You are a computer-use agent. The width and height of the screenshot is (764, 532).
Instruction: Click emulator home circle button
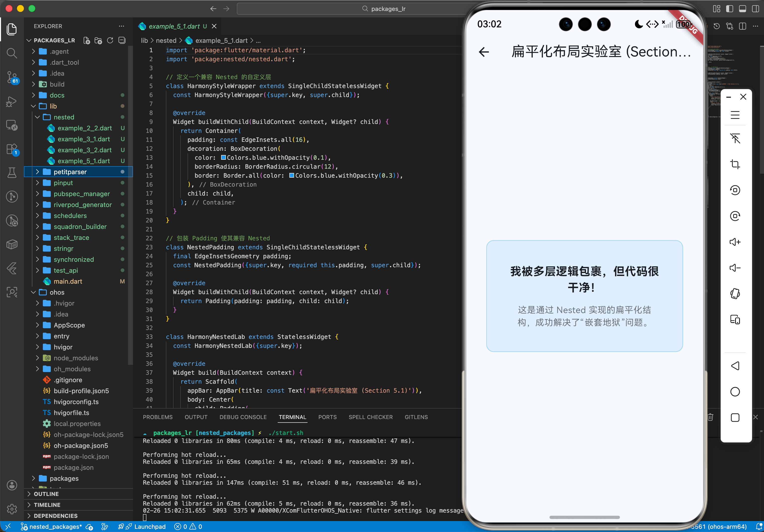[735, 392]
